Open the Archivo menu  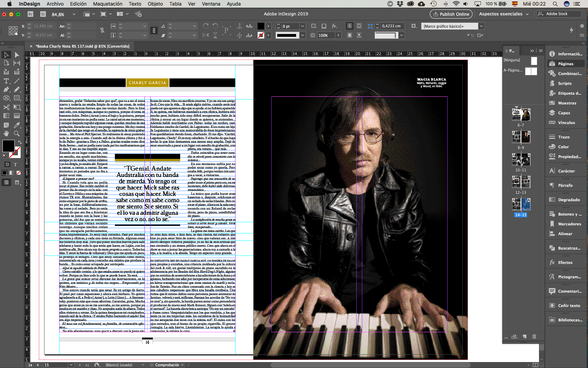tap(55, 4)
